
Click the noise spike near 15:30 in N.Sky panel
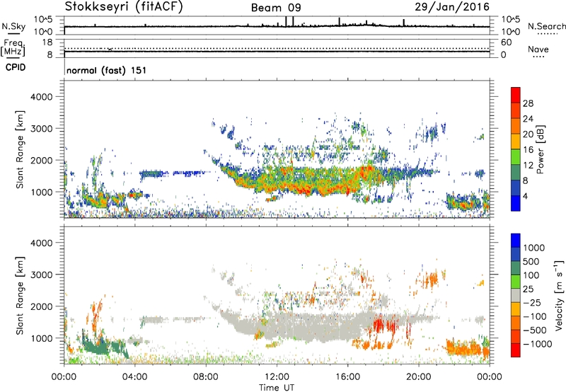pyautogui.click(x=340, y=21)
